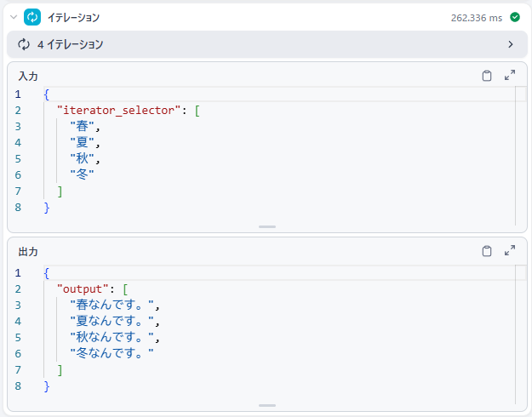
Task: Click the 出力 panel heading
Action: (28, 251)
